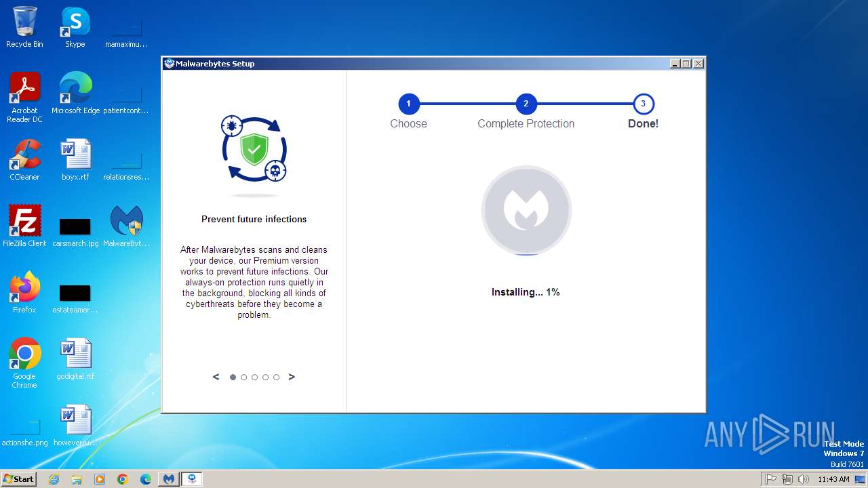The image size is (868, 488).
Task: Click the 'Prevent future infections' heading
Action: point(254,219)
